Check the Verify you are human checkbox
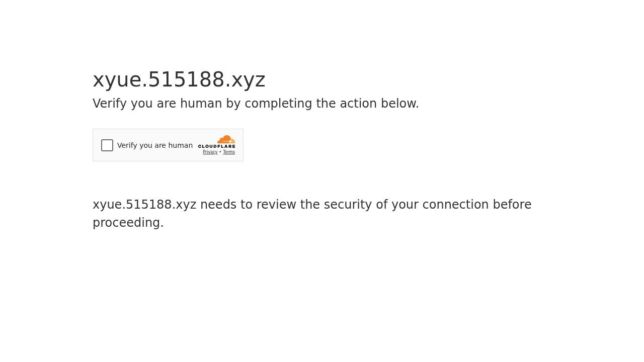 point(107,145)
